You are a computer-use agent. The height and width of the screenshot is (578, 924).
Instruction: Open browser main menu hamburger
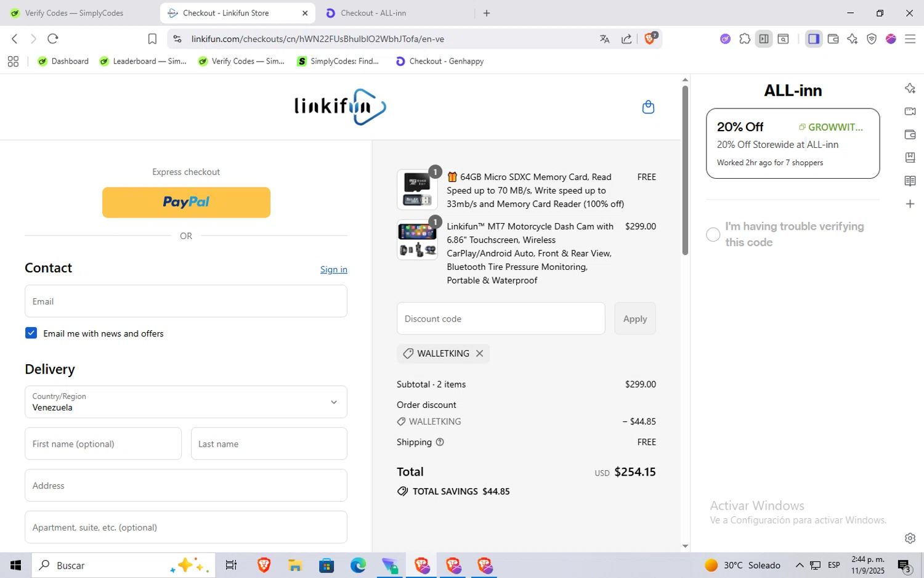click(x=910, y=39)
